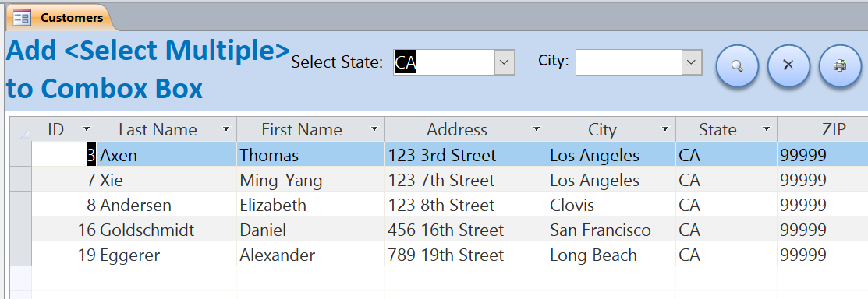Select the row selector for Goldschmidt

(21, 230)
